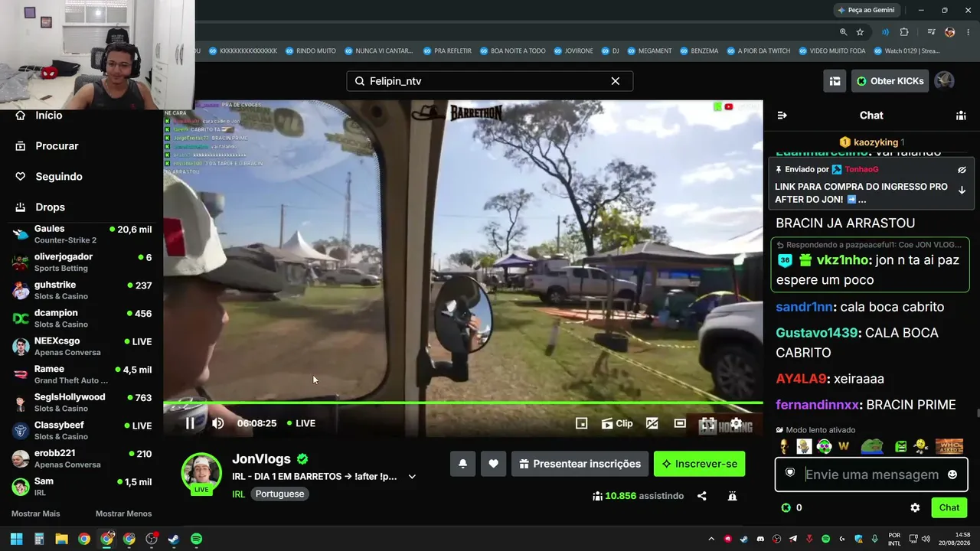The height and width of the screenshot is (551, 980).
Task: Pause the JonVlogs live stream
Action: pos(190,423)
